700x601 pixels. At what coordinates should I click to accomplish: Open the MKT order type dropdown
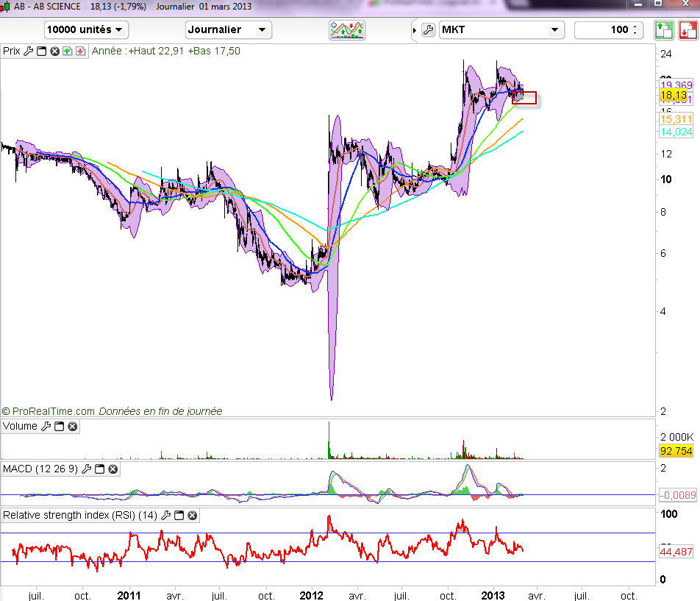click(501, 30)
